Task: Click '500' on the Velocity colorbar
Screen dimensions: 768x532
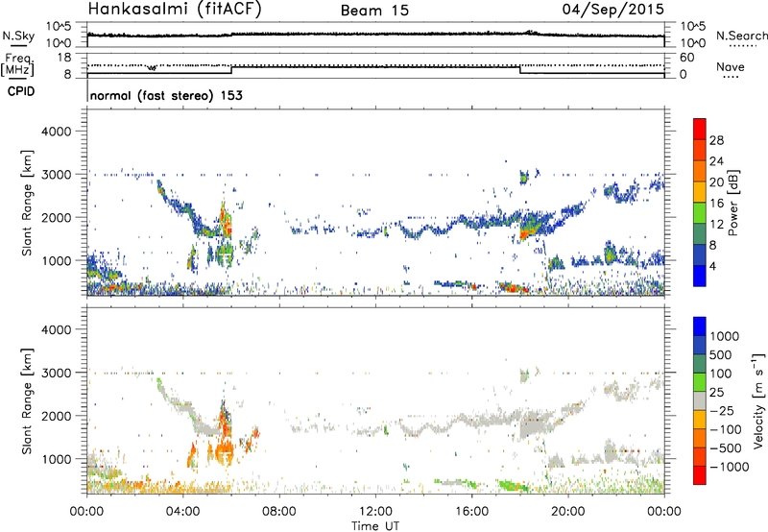Action: tap(721, 354)
